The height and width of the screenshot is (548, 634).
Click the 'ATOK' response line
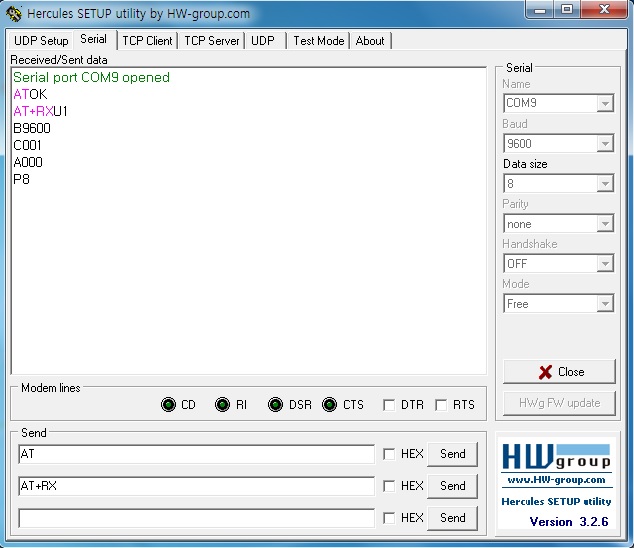[x=30, y=94]
